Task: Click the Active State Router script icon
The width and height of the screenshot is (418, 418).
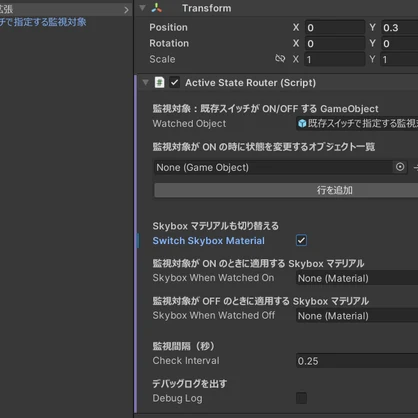Action: click(x=159, y=82)
